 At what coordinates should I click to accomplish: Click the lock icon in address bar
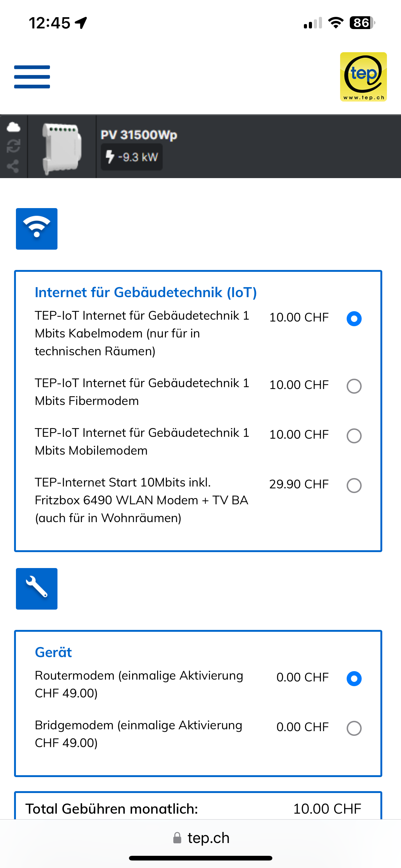pyautogui.click(x=177, y=838)
